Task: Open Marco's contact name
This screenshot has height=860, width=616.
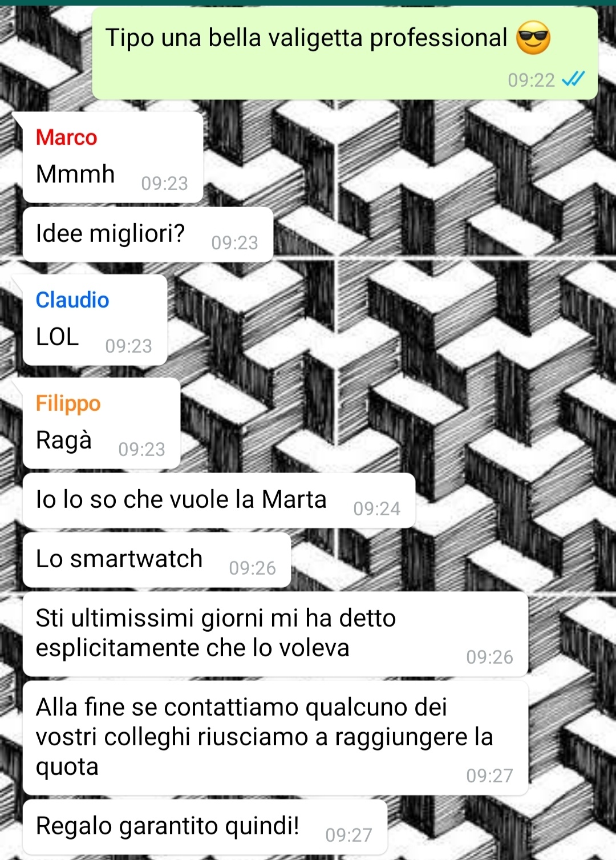Action: 66,138
